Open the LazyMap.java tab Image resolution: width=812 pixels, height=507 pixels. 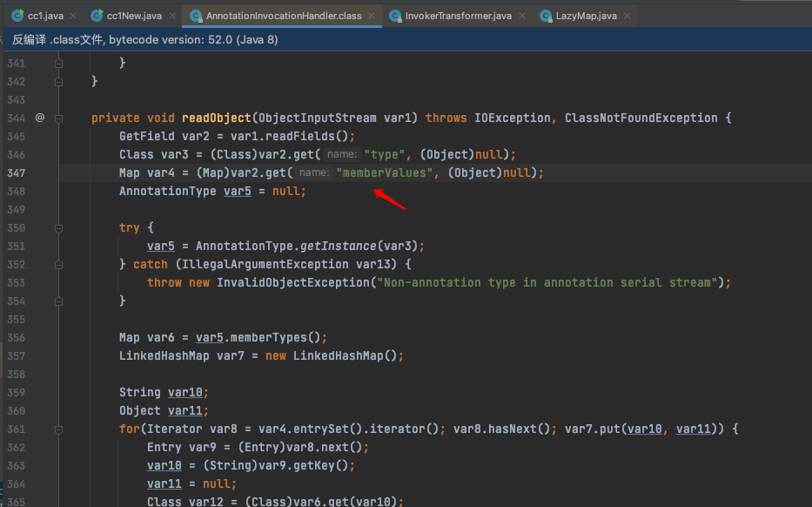coord(586,16)
